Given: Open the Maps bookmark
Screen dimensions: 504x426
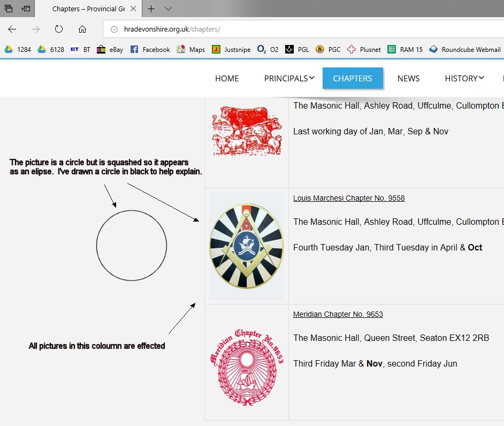Looking at the screenshot, I should [192, 49].
